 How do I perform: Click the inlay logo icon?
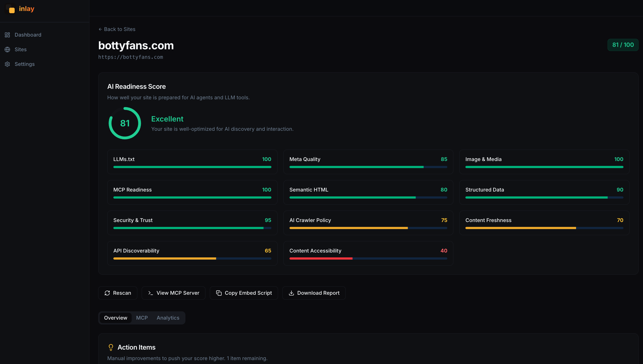(11, 9)
